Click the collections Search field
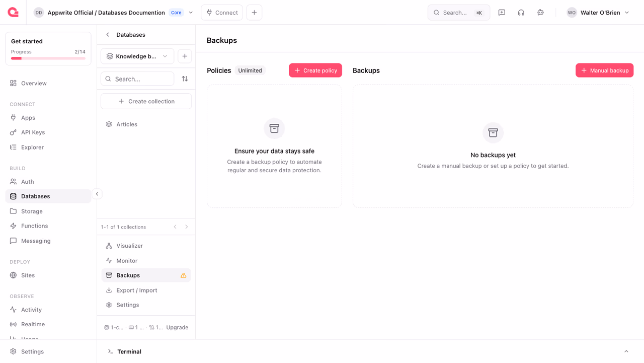The height and width of the screenshot is (363, 644). (137, 79)
